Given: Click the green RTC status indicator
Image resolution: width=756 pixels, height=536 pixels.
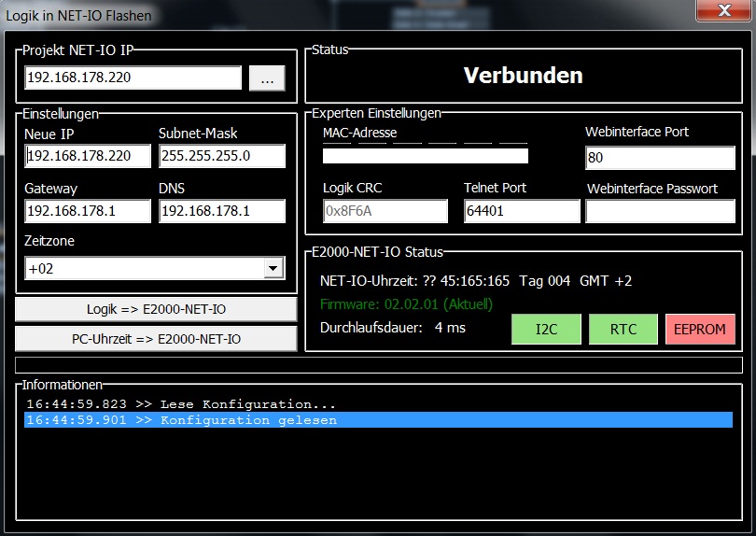Looking at the screenshot, I should 623,329.
